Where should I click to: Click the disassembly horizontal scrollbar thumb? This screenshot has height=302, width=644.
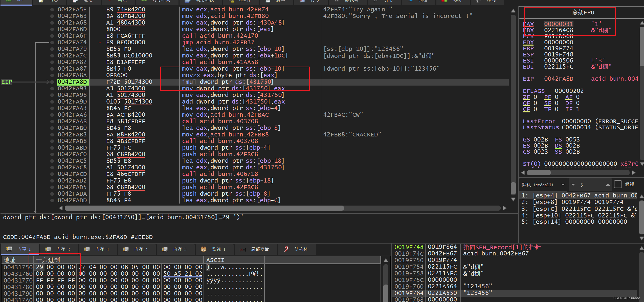point(204,208)
